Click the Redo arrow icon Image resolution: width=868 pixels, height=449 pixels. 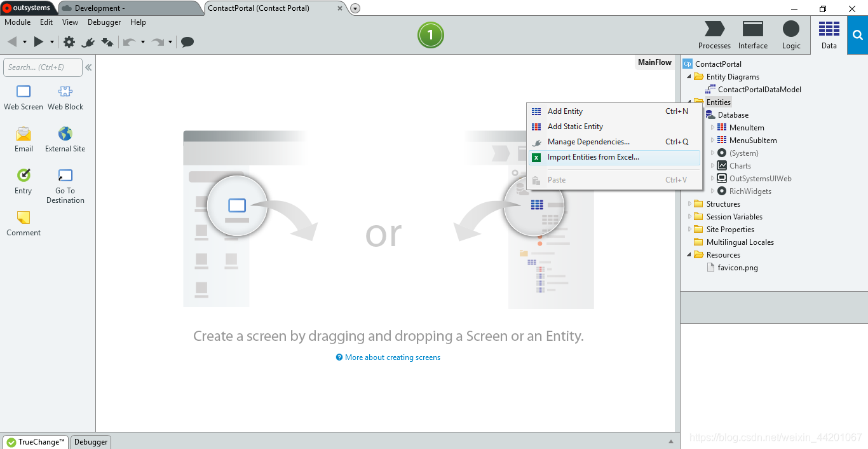pos(158,42)
